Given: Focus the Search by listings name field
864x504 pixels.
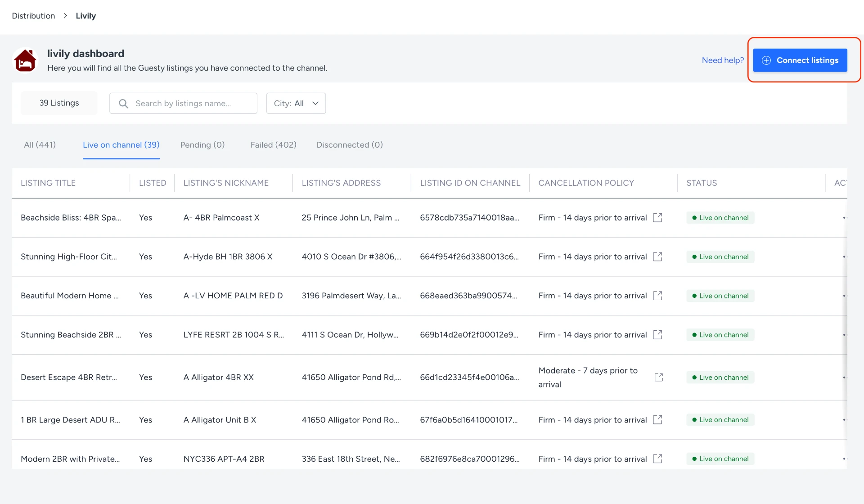Looking at the screenshot, I should coord(183,103).
